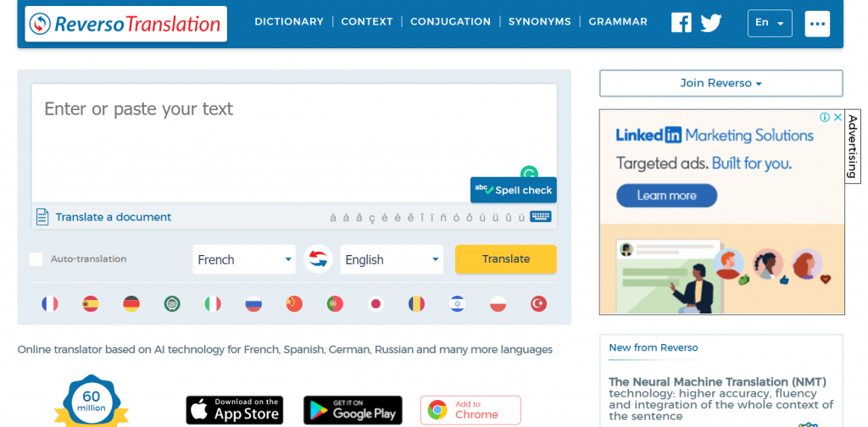The height and width of the screenshot is (427, 868).
Task: Swap source and target languages
Action: pos(318,259)
